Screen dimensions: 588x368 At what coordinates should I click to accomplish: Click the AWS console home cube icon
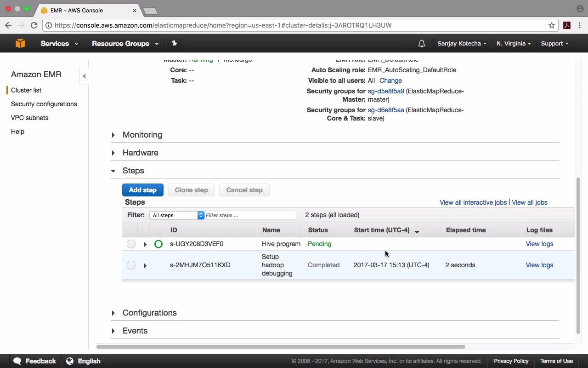pos(20,43)
